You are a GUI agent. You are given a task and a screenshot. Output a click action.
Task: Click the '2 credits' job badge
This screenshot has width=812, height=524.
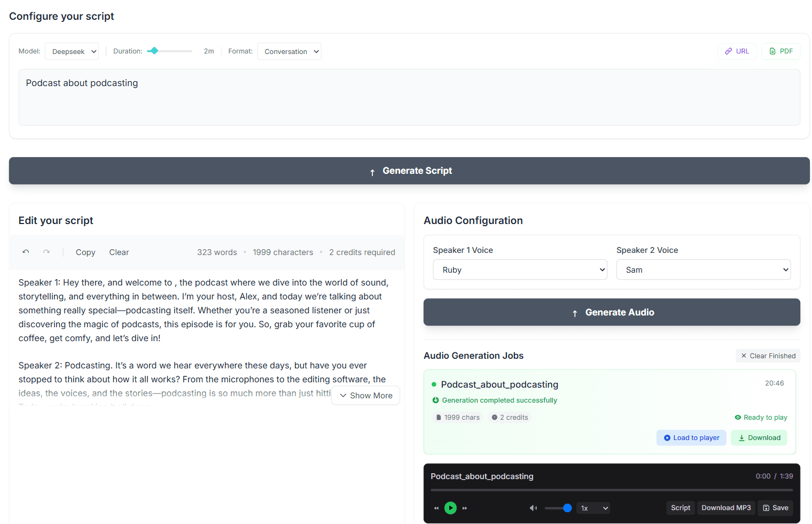(x=510, y=418)
